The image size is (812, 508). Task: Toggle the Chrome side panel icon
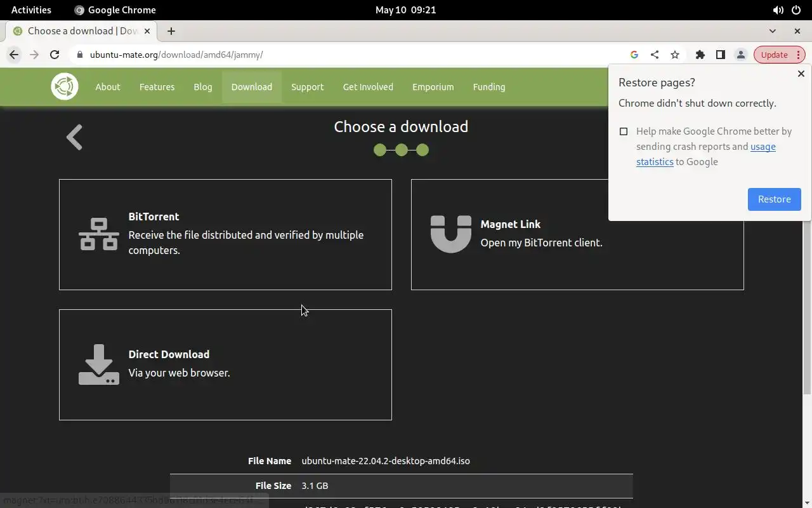pyautogui.click(x=720, y=55)
